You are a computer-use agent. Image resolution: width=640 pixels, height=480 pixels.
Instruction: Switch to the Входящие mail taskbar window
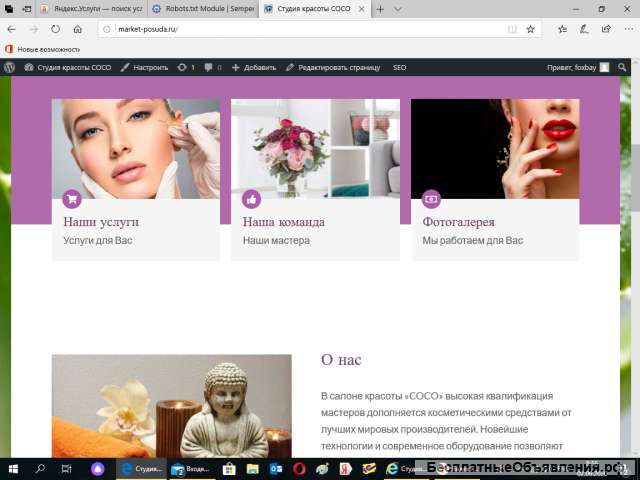pyautogui.click(x=191, y=469)
